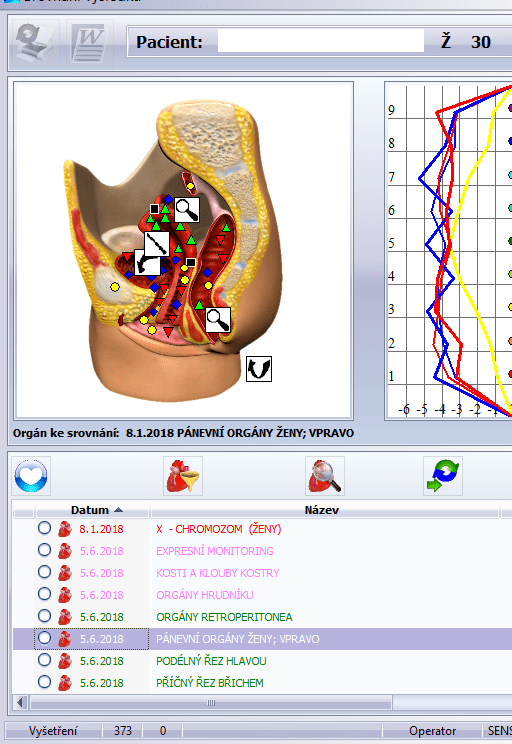The image size is (512, 744).
Task: Click the blue heart icon button
Action: pyautogui.click(x=31, y=476)
